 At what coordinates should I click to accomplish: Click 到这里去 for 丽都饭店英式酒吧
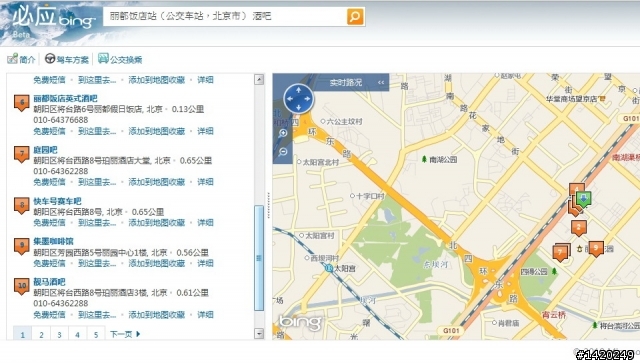(97, 131)
